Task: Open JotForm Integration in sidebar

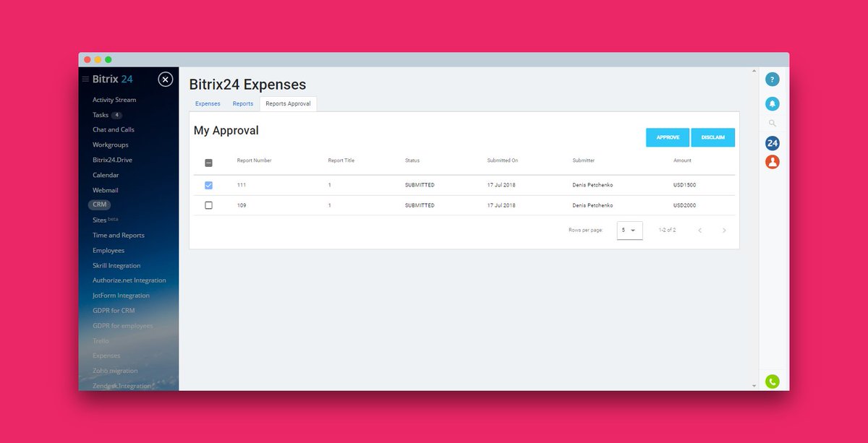Action: [x=121, y=296]
